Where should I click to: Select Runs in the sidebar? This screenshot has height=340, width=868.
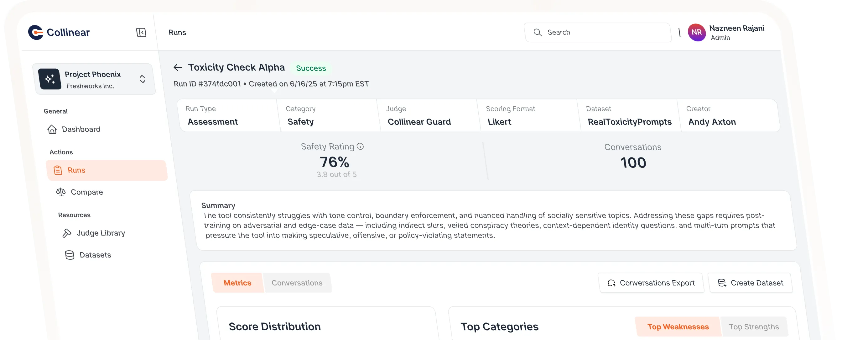107,170
